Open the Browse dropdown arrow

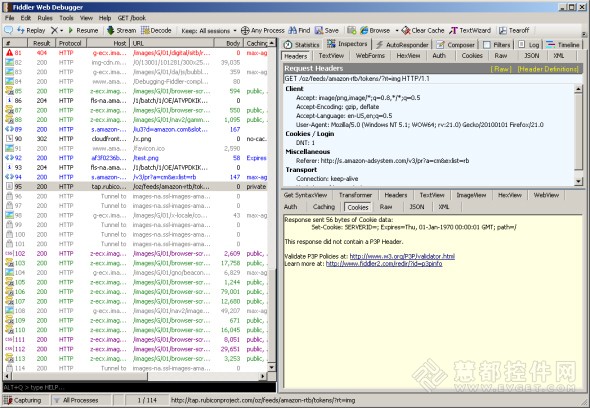[396, 31]
